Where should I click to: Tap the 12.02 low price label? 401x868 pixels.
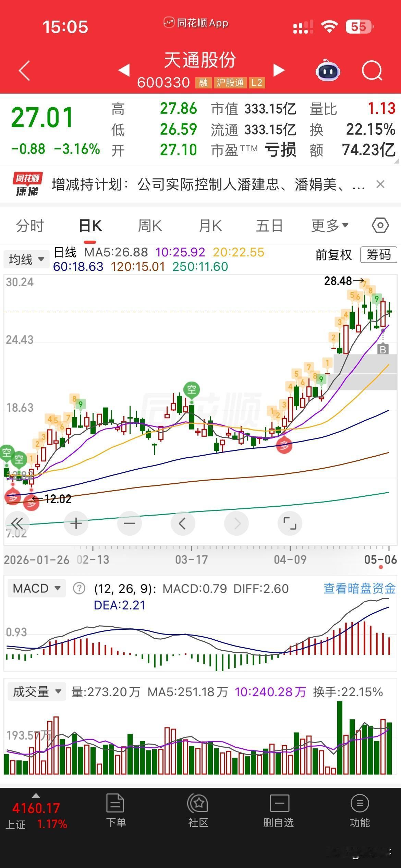coord(58,499)
